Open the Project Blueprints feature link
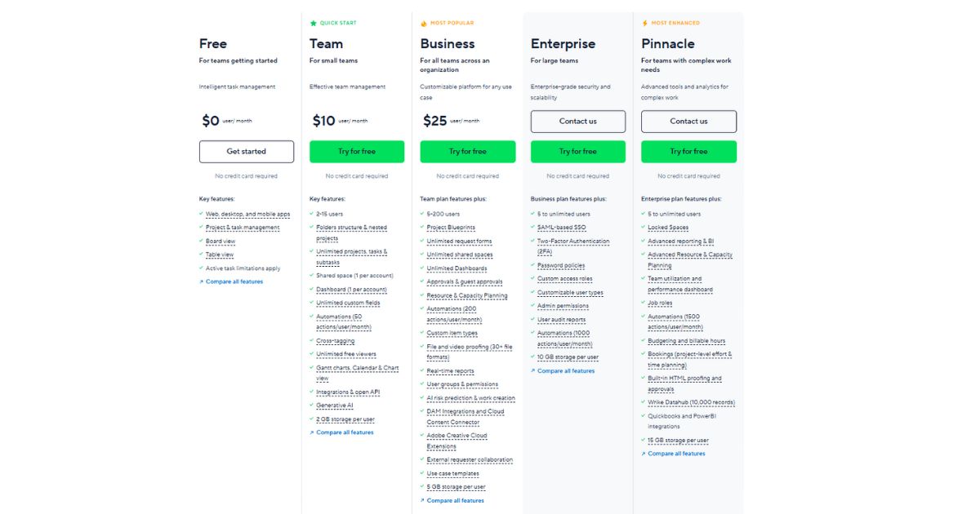 tap(450, 228)
